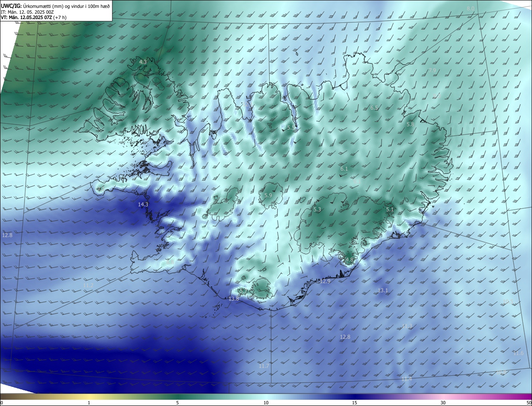Click the 5.8 value near east coast
The image size is (532, 406).
click(x=410, y=125)
